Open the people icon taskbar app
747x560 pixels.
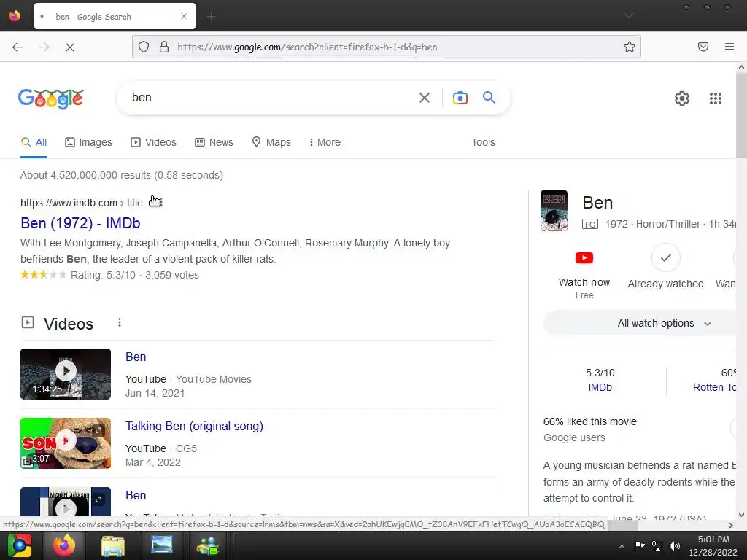pos(208,545)
